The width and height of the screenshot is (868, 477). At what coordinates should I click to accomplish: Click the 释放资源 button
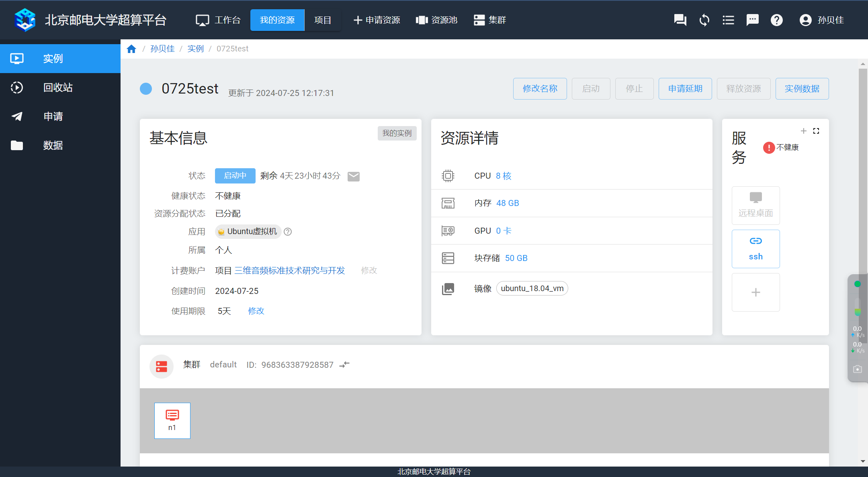pos(743,89)
